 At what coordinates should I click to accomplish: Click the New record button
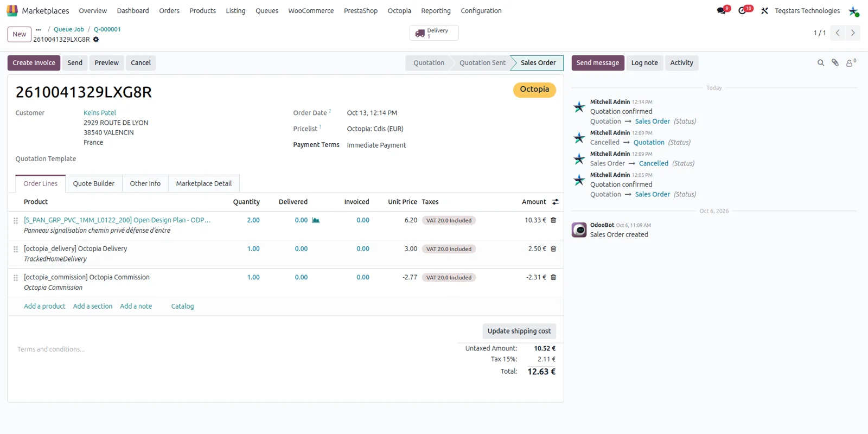pyautogui.click(x=20, y=34)
